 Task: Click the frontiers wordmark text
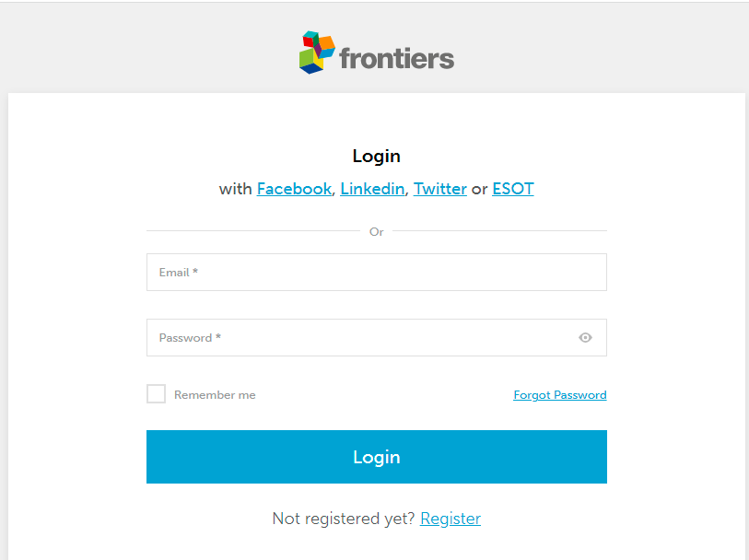coord(396,58)
